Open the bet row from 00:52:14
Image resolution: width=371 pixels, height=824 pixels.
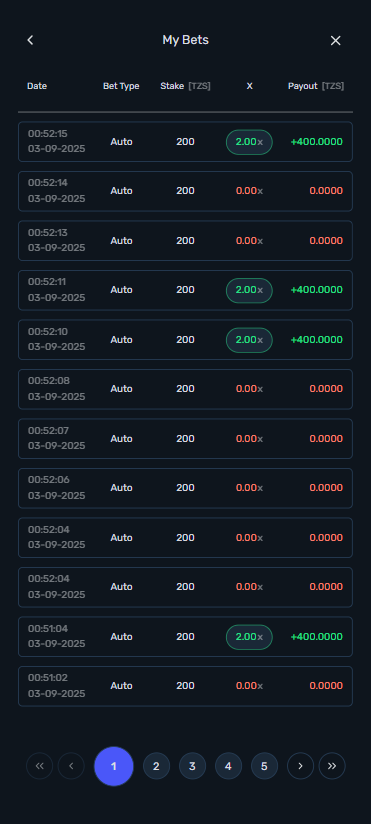click(x=186, y=191)
